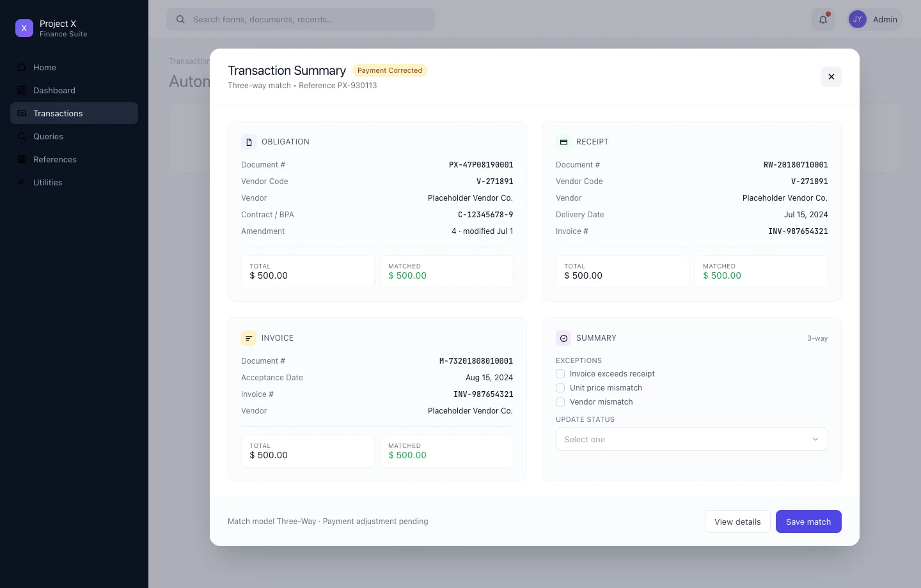This screenshot has height=588, width=921.
Task: Close the Transaction Summary dialog
Action: tap(831, 77)
